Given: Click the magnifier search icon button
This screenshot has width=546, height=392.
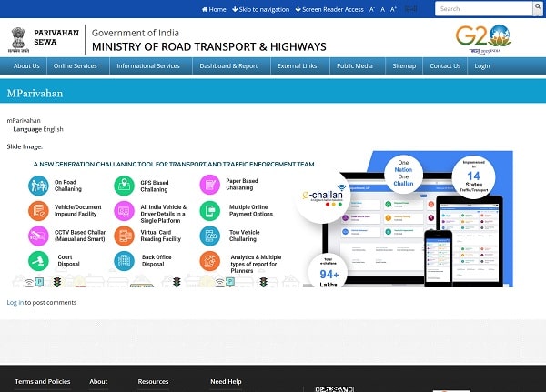Looking at the screenshot, I should pos(538,9).
